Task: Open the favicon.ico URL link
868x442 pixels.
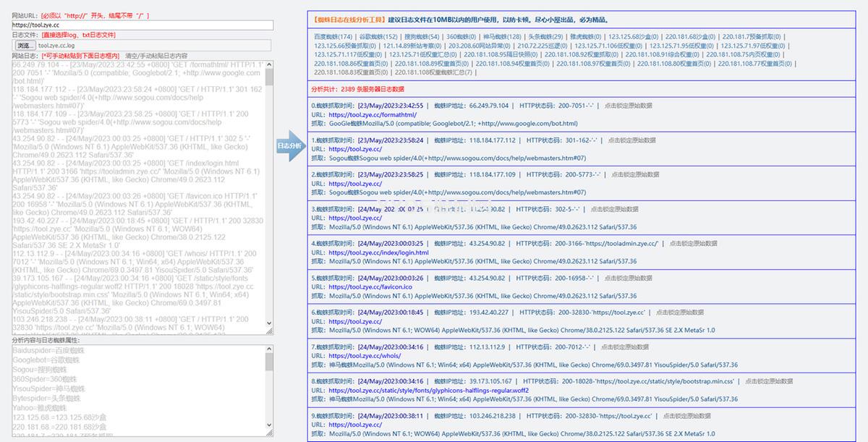Action: [x=370, y=287]
